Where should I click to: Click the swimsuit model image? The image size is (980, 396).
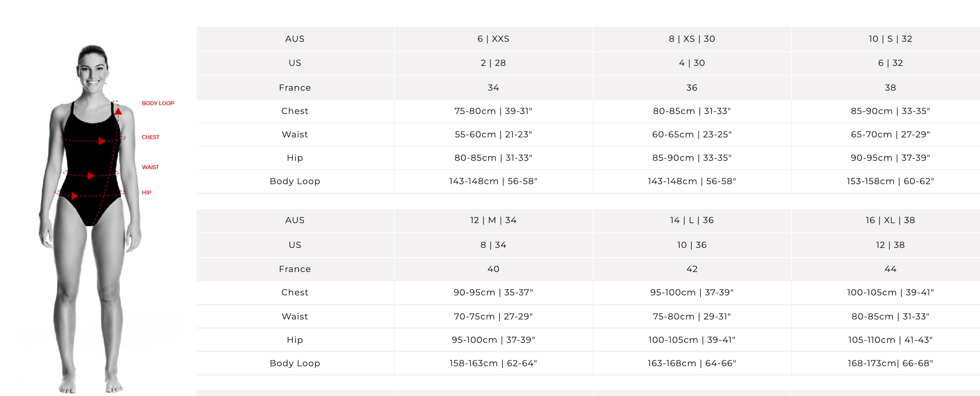[91, 219]
